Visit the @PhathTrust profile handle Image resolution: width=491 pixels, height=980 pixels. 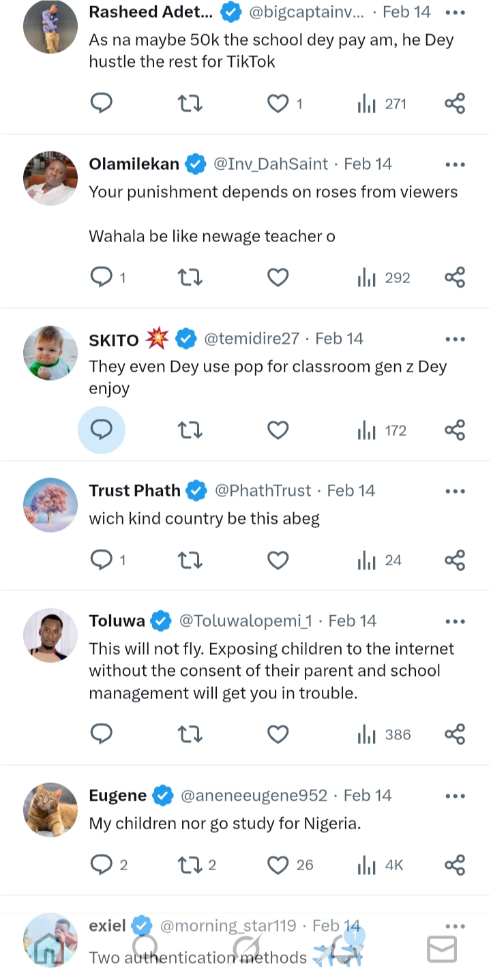263,490
